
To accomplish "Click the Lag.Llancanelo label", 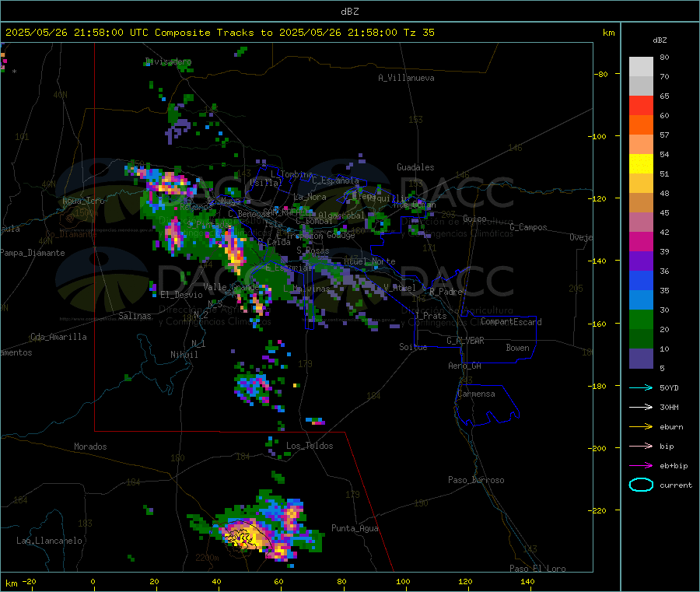I will [x=50, y=541].
